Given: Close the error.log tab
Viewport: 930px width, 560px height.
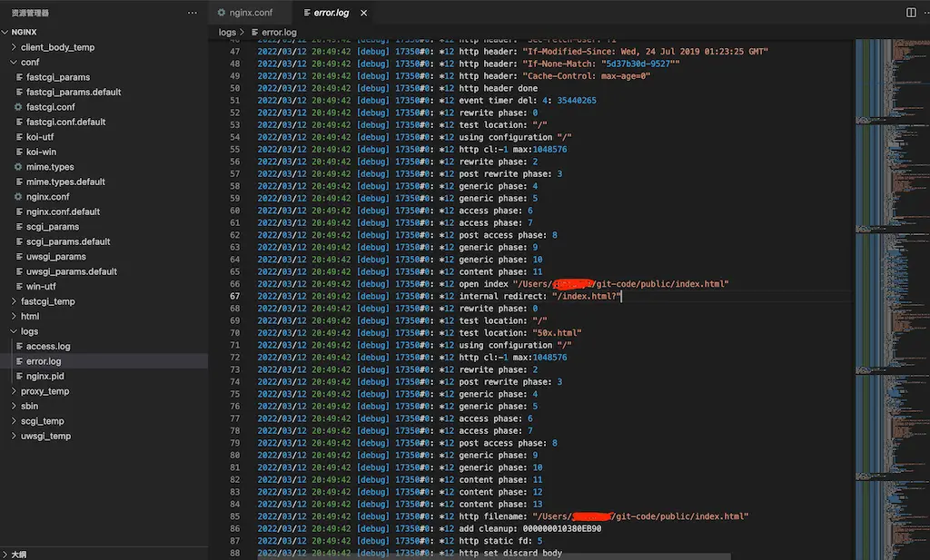Looking at the screenshot, I should 364,13.
